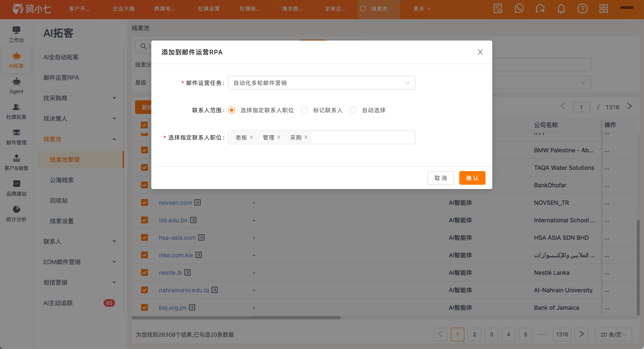The image size is (644, 349).
Task: Open the 邮件运营任务 dropdown
Action: pos(322,83)
